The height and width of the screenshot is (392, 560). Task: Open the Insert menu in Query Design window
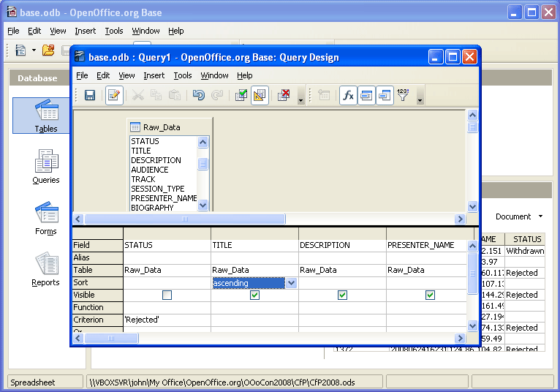coord(154,75)
